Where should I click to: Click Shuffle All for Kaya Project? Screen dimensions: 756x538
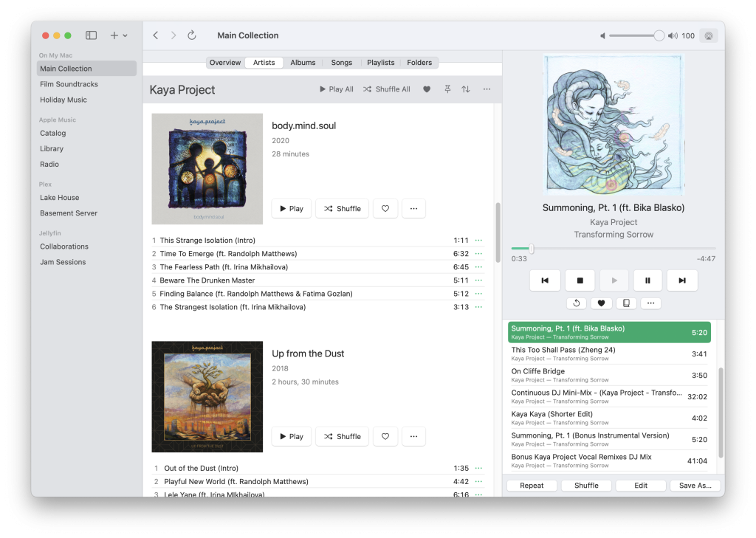point(387,89)
